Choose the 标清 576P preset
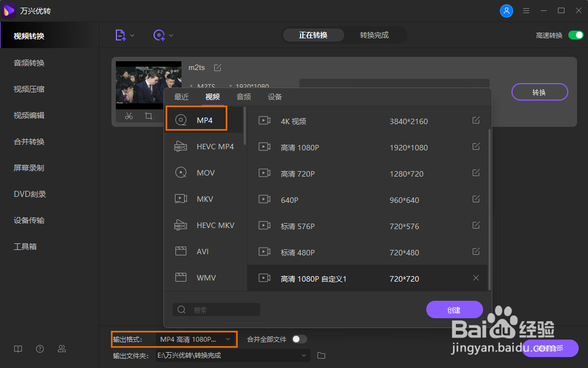 pos(367,226)
